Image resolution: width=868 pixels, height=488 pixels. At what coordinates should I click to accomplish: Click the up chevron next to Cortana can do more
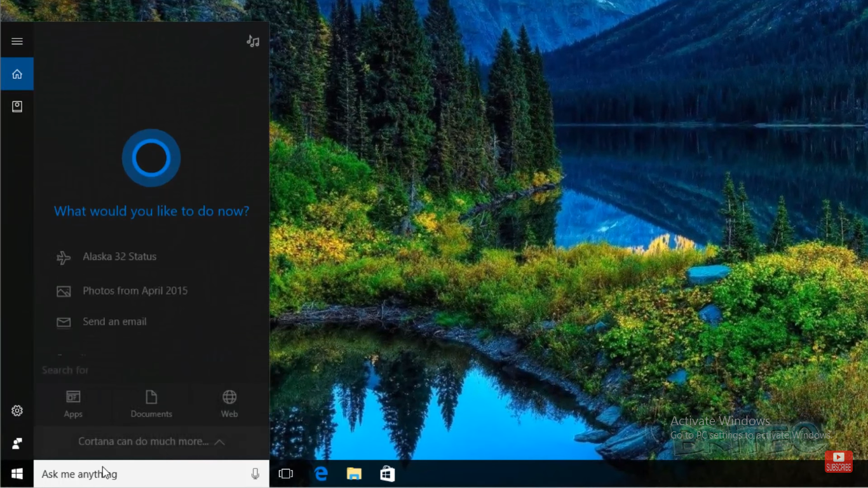(219, 442)
